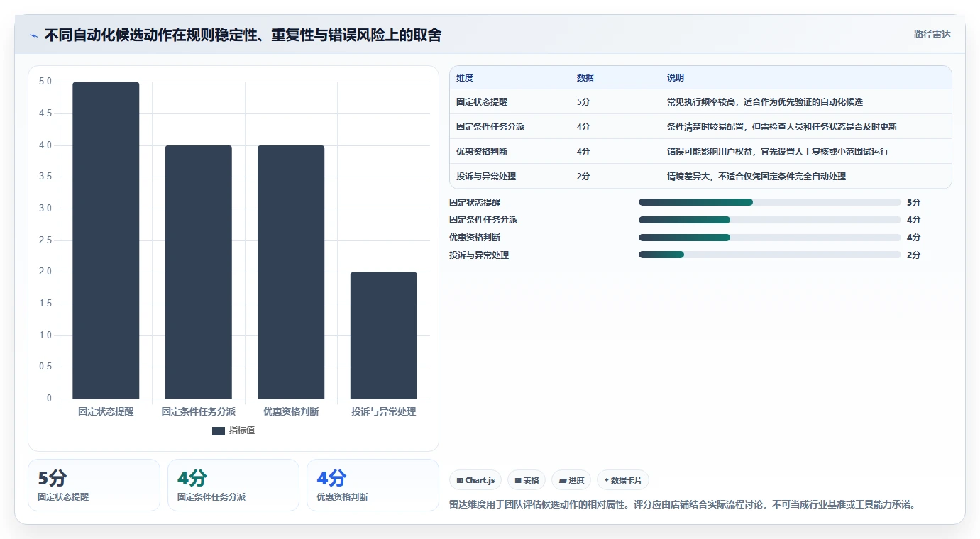Click the 2分 value beside the last progress bar
This screenshot has height=539, width=980.
point(913,255)
